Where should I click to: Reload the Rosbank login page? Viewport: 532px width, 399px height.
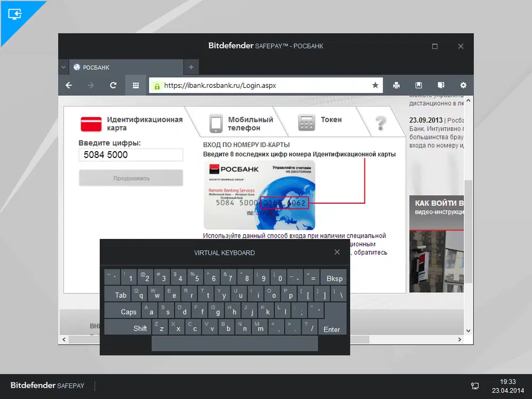[x=113, y=85]
